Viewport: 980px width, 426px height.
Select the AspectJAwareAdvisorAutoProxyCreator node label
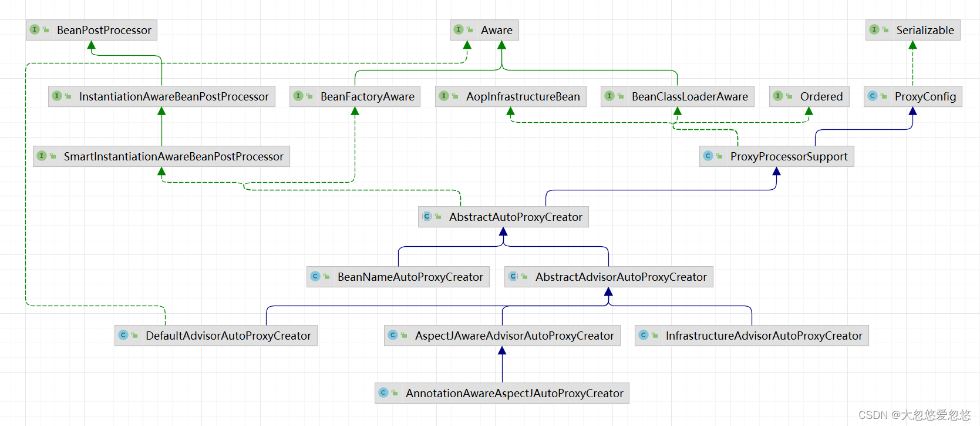(514, 336)
